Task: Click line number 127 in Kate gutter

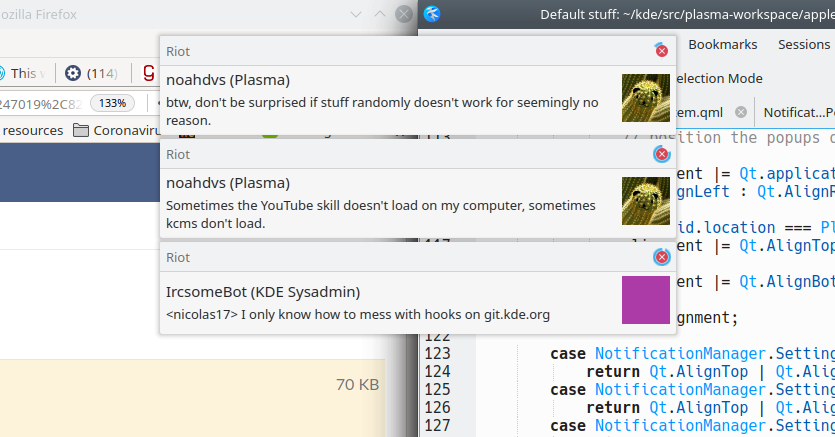Action: coord(437,426)
